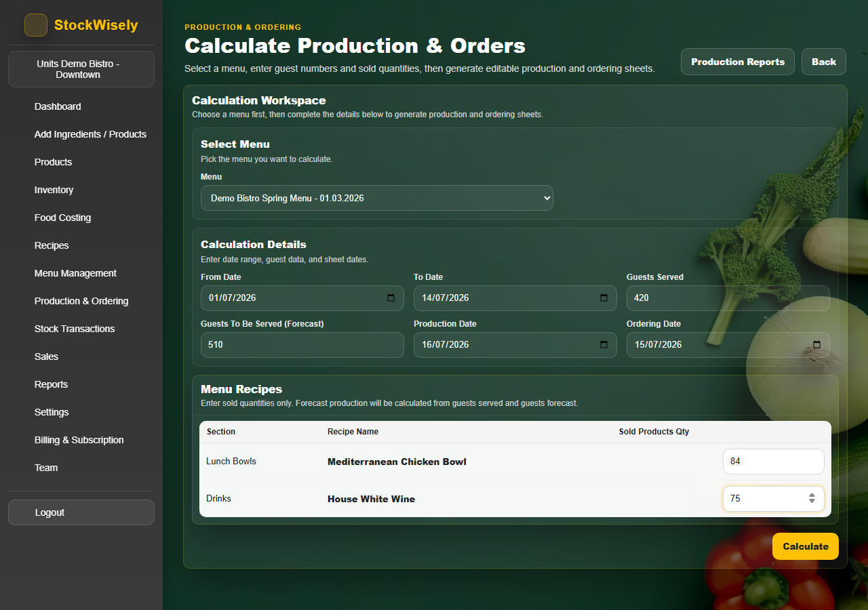The width and height of the screenshot is (868, 610).
Task: Focus the Guests Served field
Action: point(728,298)
